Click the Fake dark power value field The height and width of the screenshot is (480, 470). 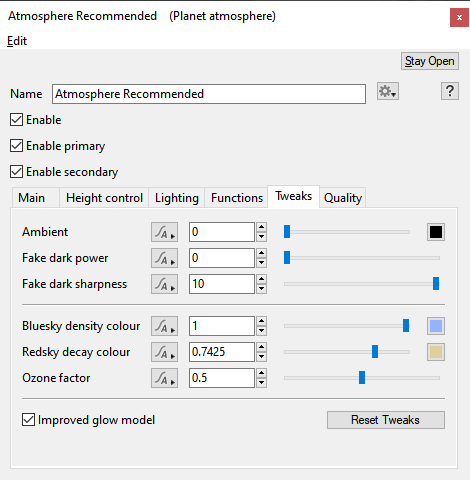(222, 258)
